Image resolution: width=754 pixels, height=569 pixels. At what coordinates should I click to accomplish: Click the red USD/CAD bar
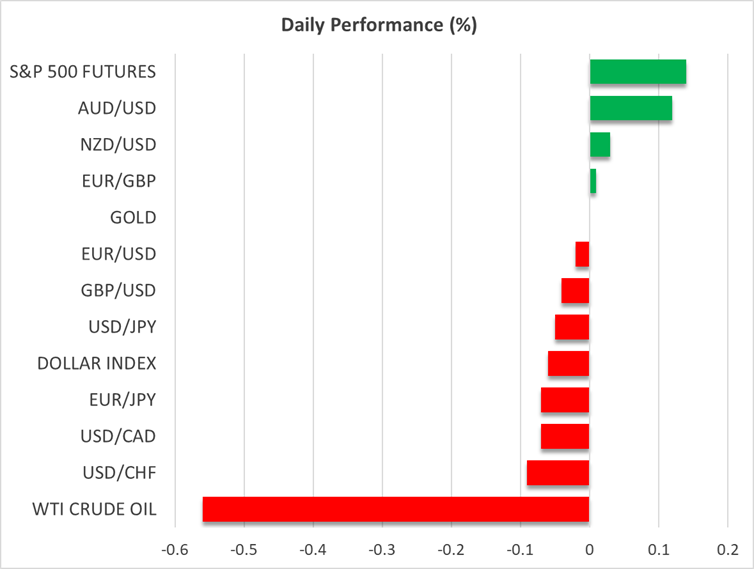[565, 436]
